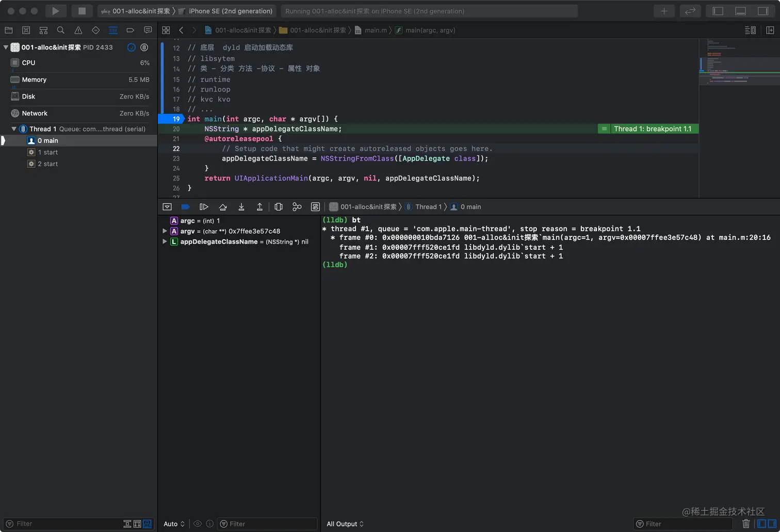Screen dimensions: 780x532
Task: Expand the argv variable
Action: [x=165, y=231]
